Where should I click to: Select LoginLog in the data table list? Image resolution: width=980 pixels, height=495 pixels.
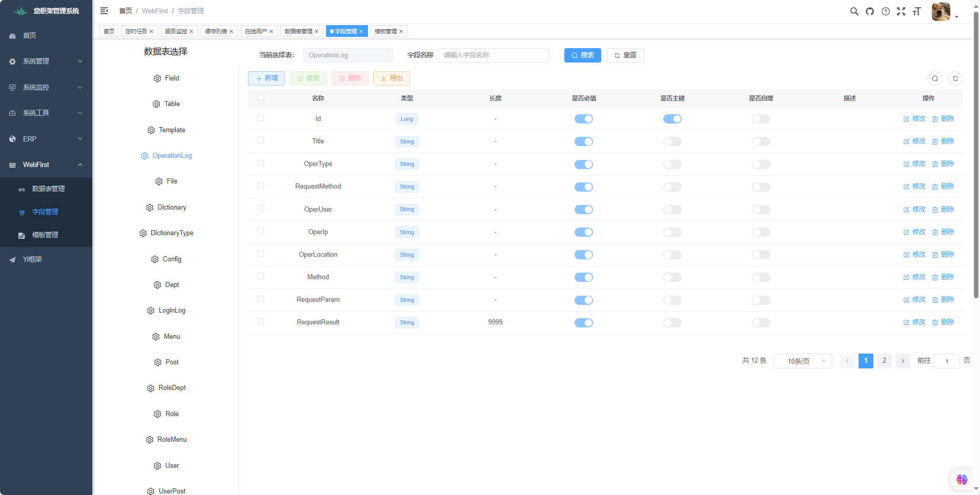click(x=172, y=311)
